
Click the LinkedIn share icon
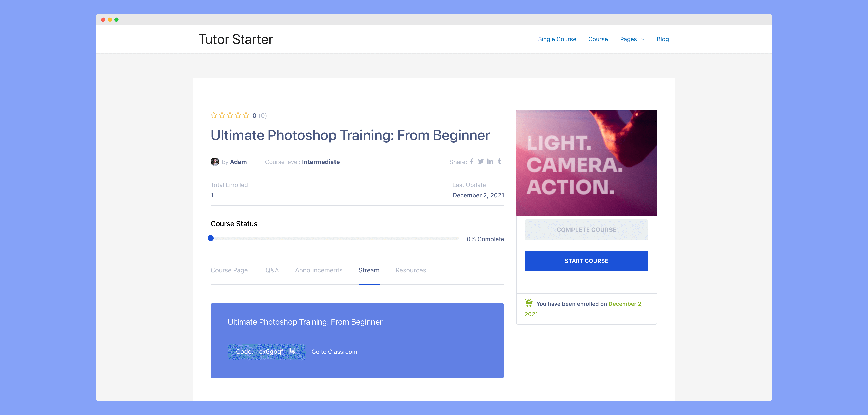[490, 161]
